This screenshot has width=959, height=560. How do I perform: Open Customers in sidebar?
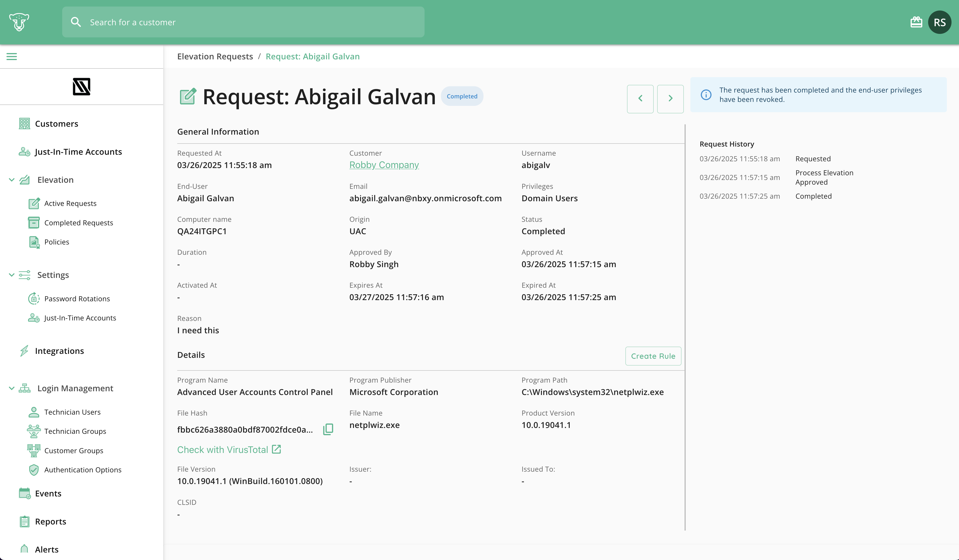tap(56, 124)
